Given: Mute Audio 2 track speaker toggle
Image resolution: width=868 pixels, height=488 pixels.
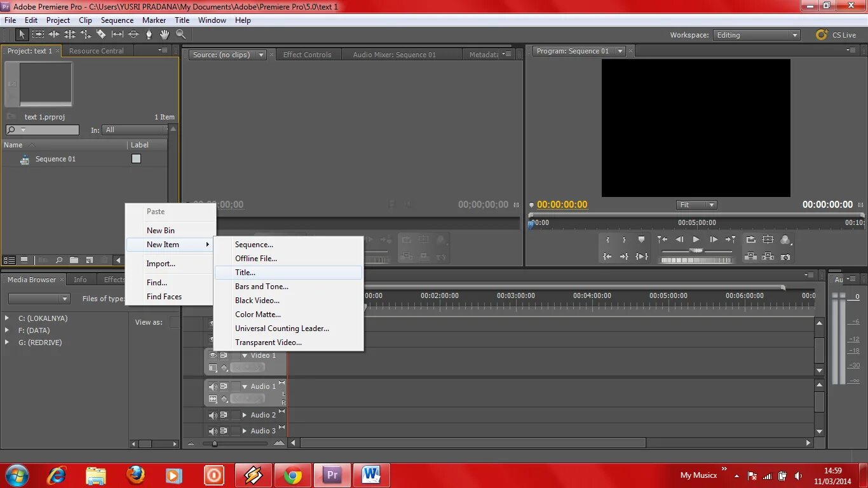Looking at the screenshot, I should point(213,415).
